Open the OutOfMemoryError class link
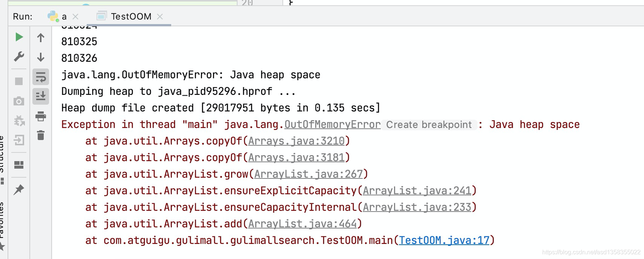644x259 pixels. 333,125
